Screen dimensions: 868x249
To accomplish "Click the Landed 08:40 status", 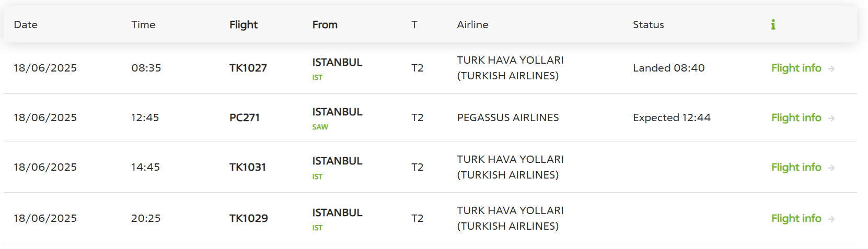I will 668,68.
